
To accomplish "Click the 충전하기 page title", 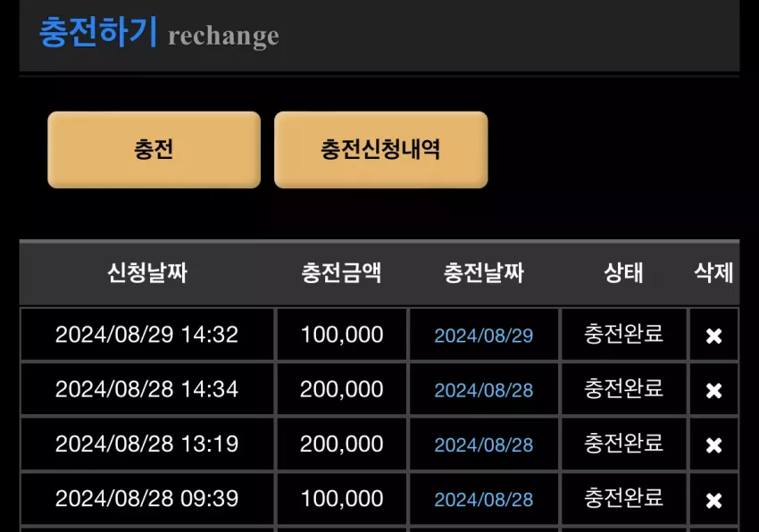I will 98,32.
